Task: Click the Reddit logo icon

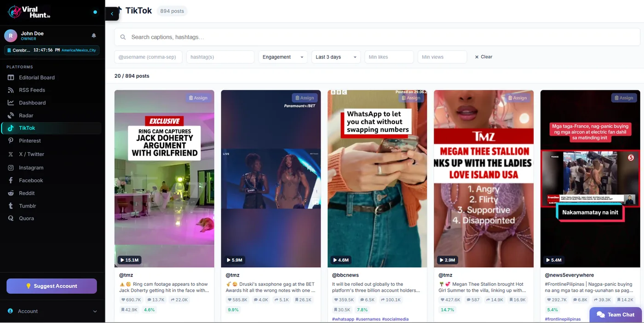Action: click(x=11, y=193)
